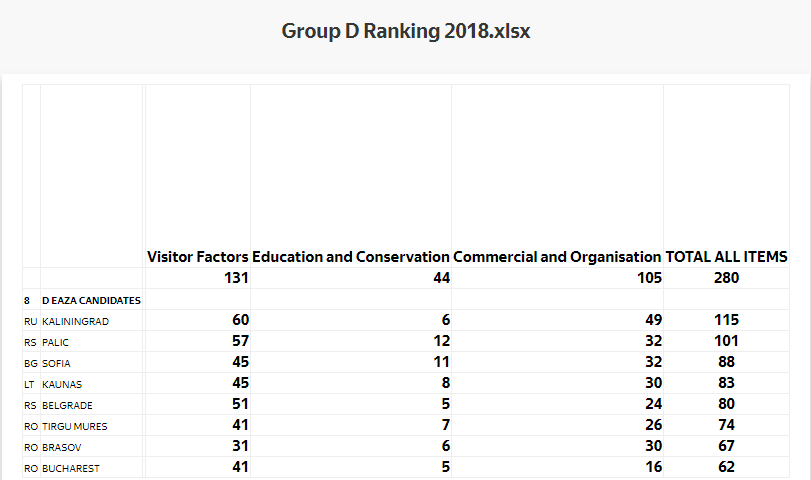Select the Visitor Factors maximum cell 131

(234, 278)
